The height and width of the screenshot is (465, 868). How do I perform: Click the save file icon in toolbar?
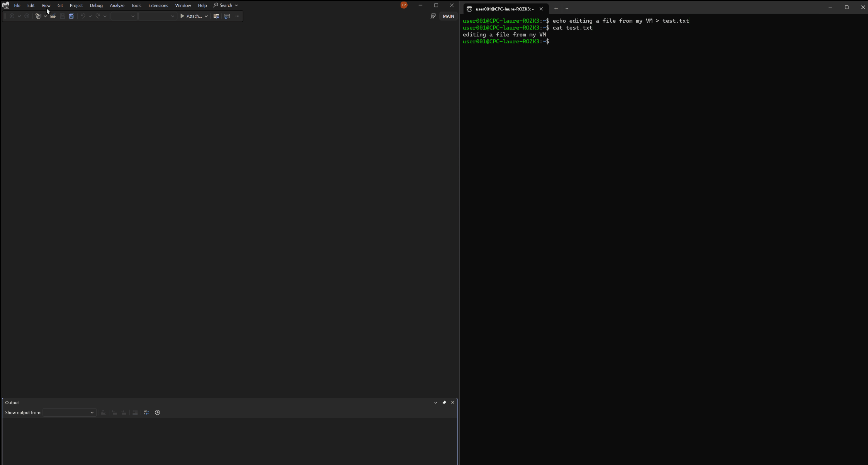(x=62, y=15)
